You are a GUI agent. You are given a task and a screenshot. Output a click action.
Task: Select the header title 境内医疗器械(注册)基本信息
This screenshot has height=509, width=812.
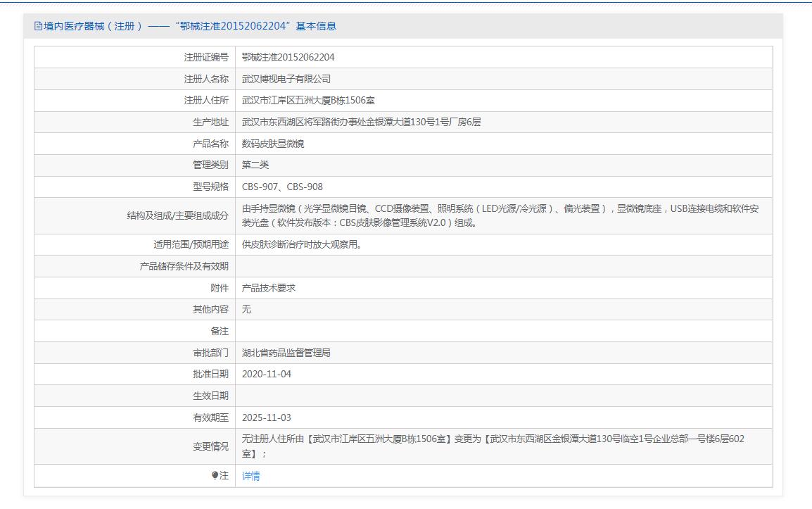(x=189, y=26)
